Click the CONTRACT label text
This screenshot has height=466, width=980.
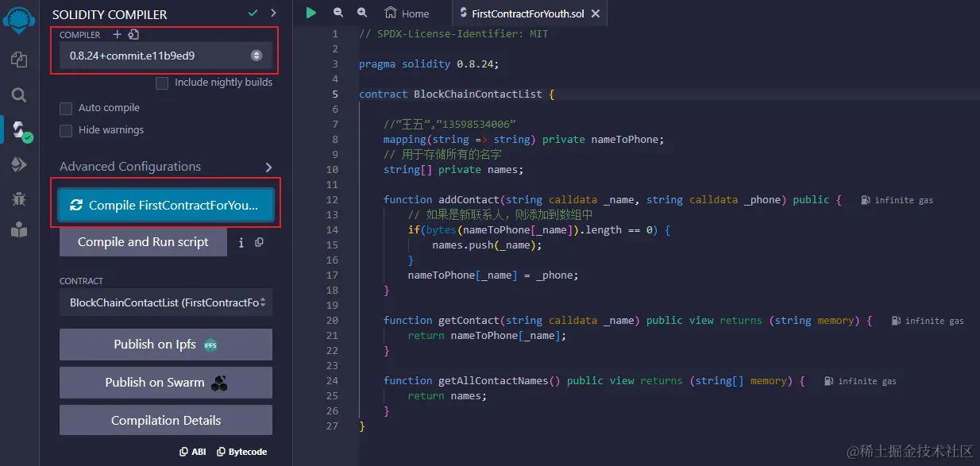coord(82,281)
